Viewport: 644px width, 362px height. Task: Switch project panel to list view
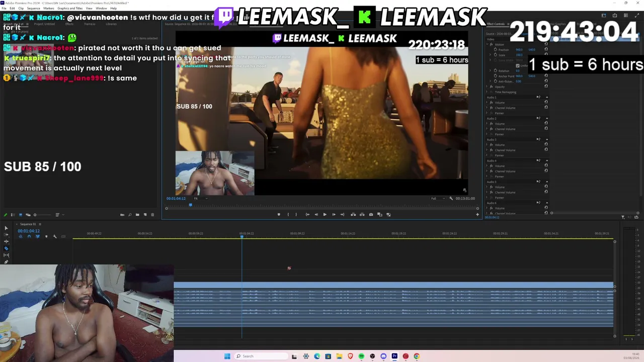click(13, 215)
